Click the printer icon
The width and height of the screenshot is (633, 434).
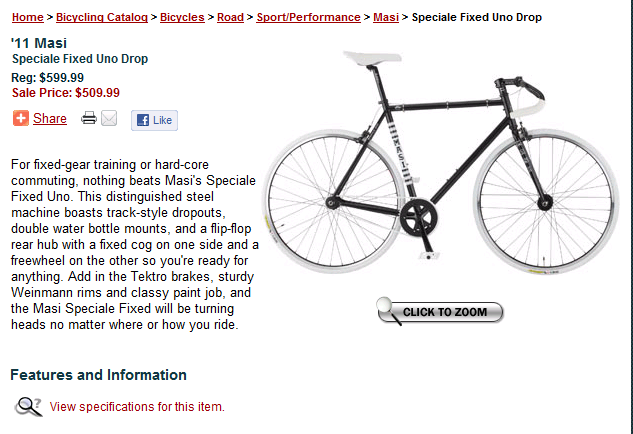point(89,119)
